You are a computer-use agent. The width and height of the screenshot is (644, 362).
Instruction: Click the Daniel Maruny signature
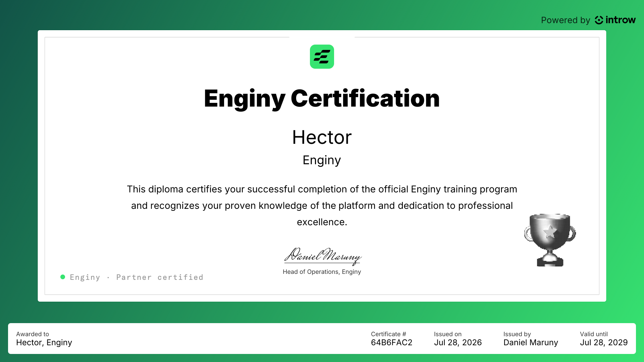(x=323, y=256)
